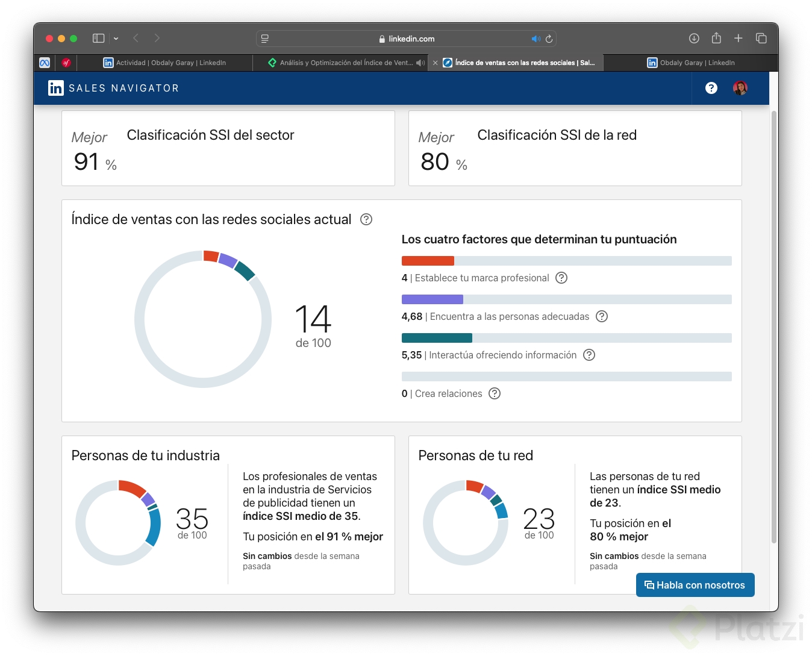Open the profile avatar menu

click(x=740, y=88)
